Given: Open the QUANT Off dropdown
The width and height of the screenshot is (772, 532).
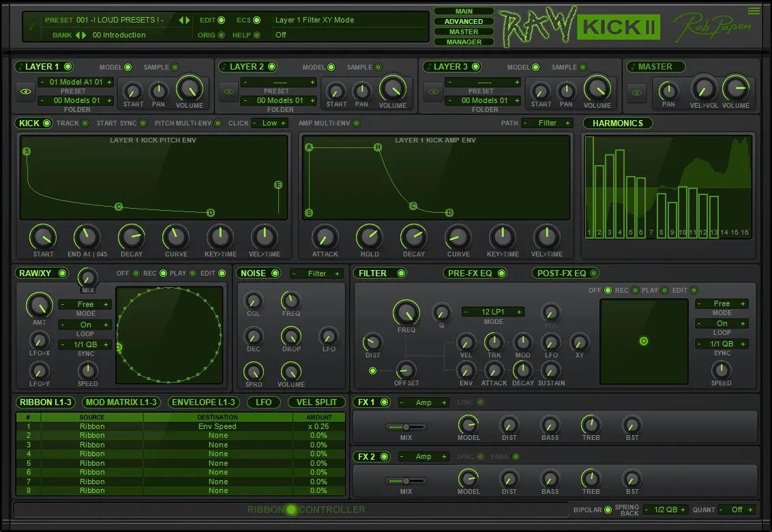Looking at the screenshot, I should click(737, 510).
